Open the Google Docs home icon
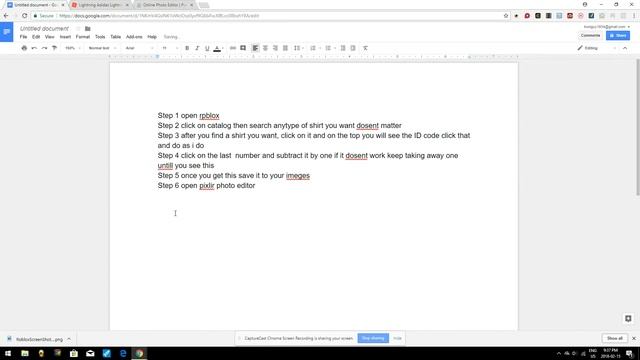The height and width of the screenshot is (360, 640). click(7, 32)
